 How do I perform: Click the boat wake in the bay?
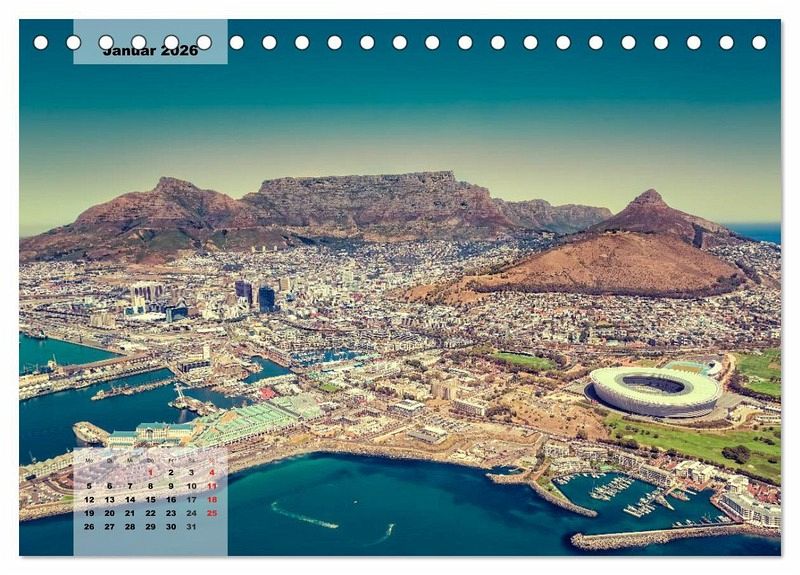point(305,519)
